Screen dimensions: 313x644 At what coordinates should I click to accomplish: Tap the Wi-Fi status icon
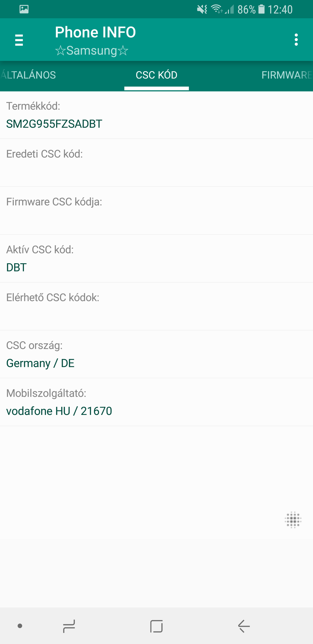coord(217,9)
